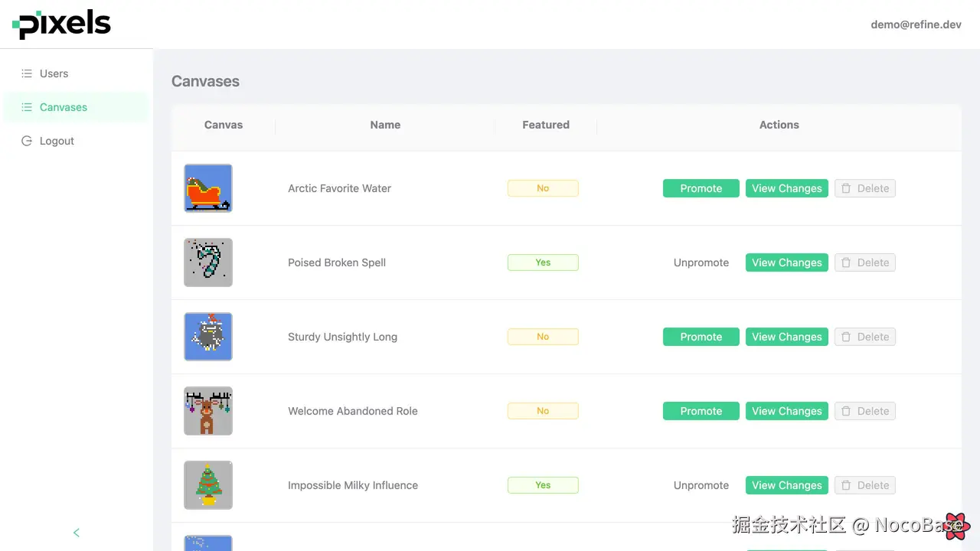Image resolution: width=980 pixels, height=551 pixels.
Task: Open the Canvases menu item
Action: coord(77,107)
